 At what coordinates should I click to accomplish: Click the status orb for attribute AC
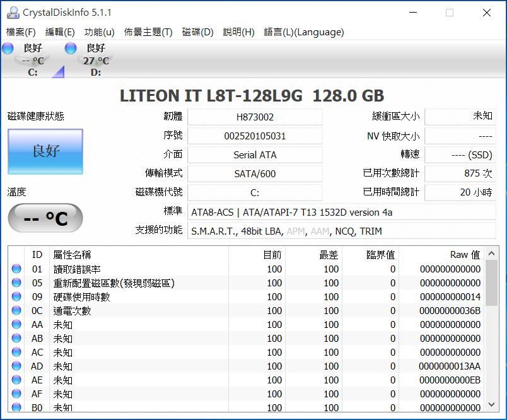(16, 352)
